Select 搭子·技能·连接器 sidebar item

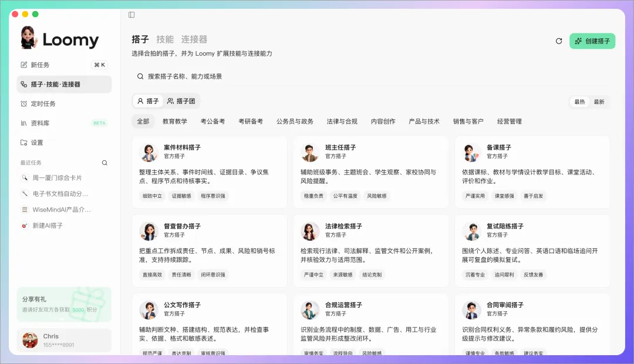tap(64, 84)
